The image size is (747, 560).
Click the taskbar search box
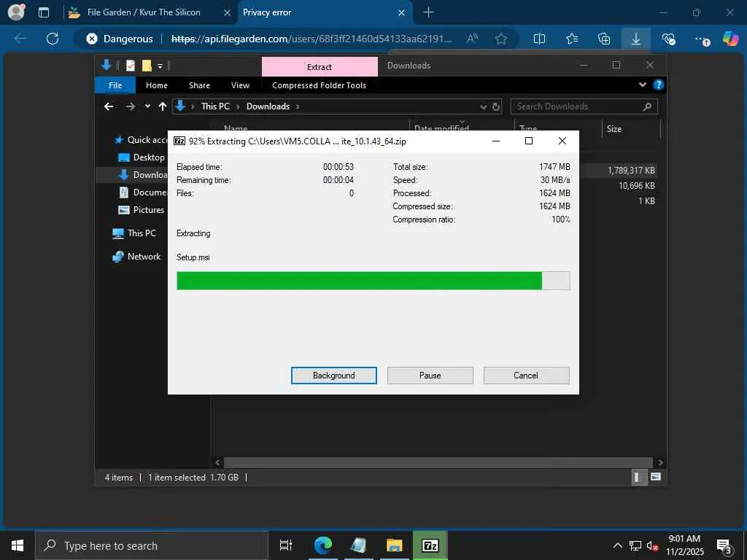click(x=152, y=545)
